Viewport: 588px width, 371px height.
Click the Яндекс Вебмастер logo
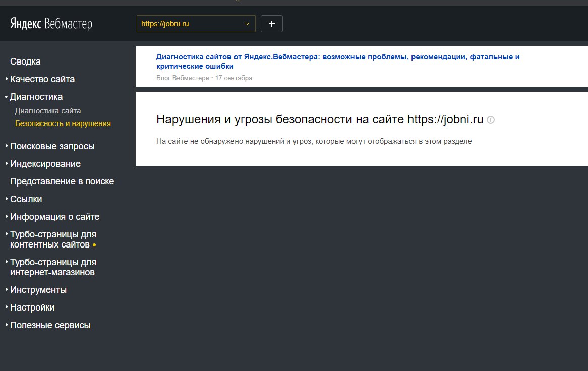(51, 24)
